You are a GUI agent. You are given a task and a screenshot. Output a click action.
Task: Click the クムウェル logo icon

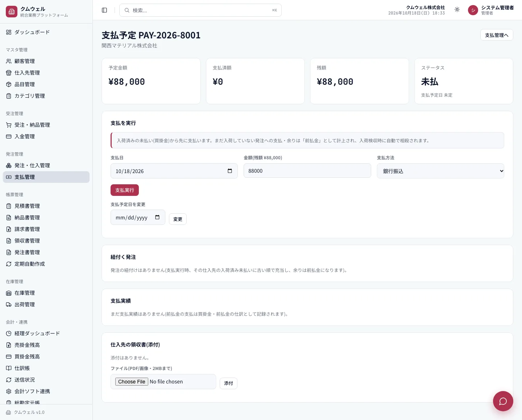pos(12,12)
